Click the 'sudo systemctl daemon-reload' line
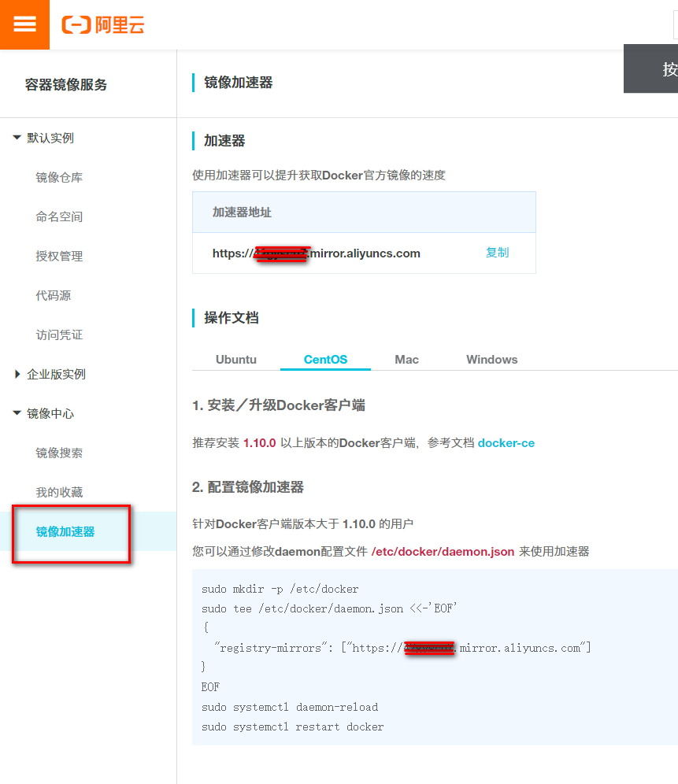678x784 pixels. click(290, 707)
